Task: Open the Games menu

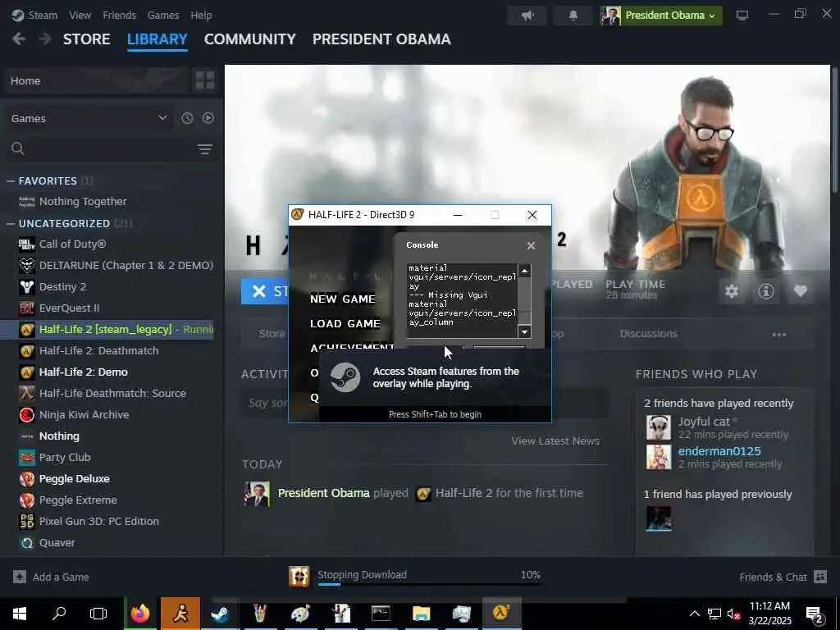Action: click(163, 15)
